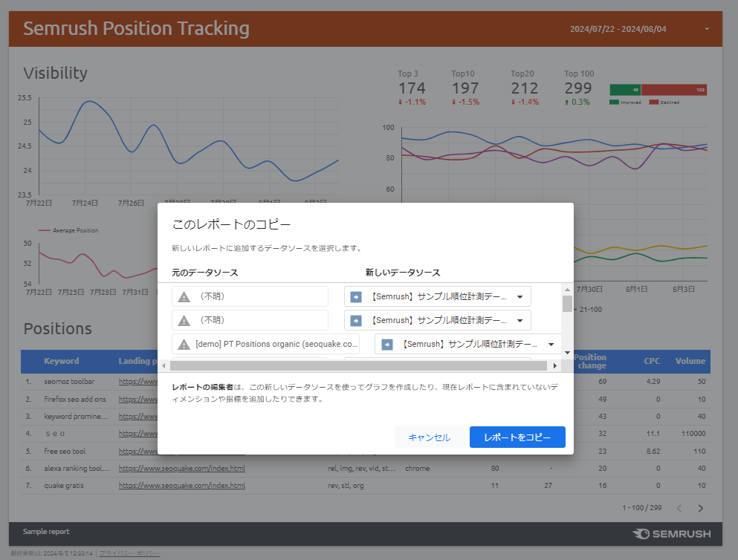The width and height of the screenshot is (738, 560).
Task: Open third new data source dropdown
Action: pyautogui.click(x=467, y=344)
